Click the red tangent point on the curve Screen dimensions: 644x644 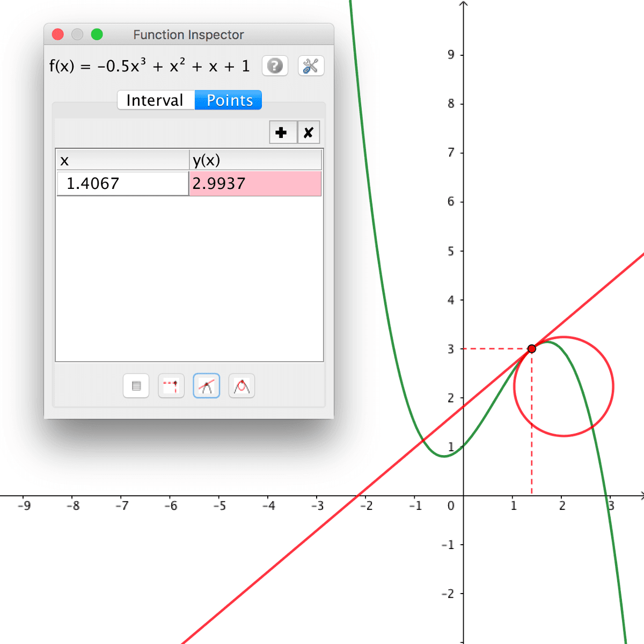click(x=532, y=349)
